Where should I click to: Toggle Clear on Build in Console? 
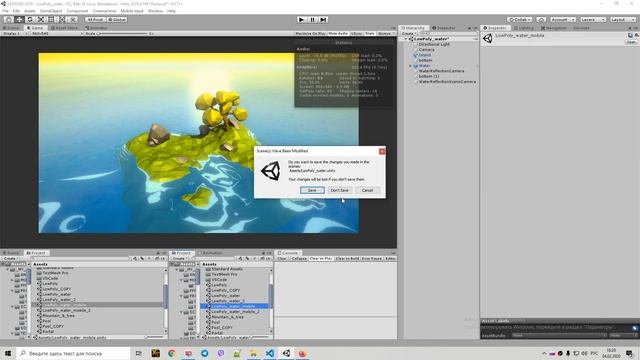pyautogui.click(x=347, y=258)
